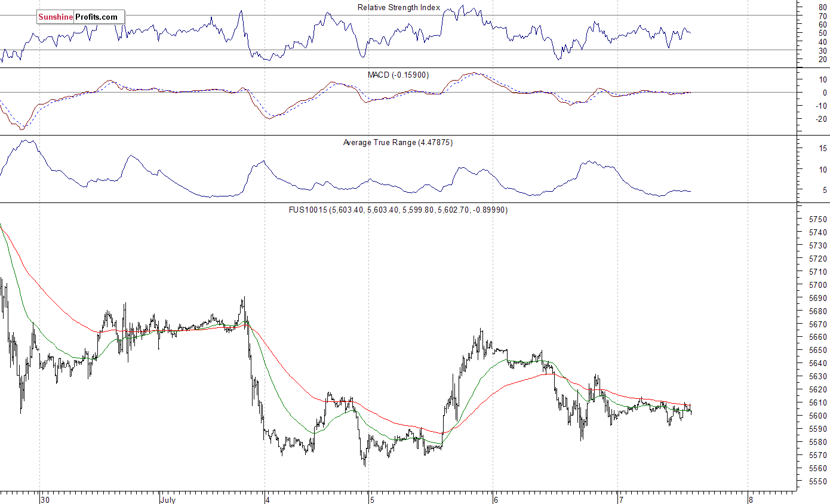The image size is (830, 504).
Task: Click the date label 7 on time axis
Action: [x=620, y=500]
